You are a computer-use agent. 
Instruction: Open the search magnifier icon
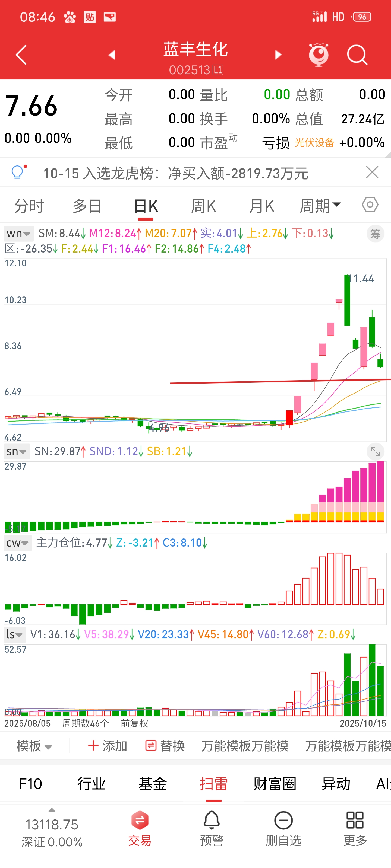tap(357, 55)
